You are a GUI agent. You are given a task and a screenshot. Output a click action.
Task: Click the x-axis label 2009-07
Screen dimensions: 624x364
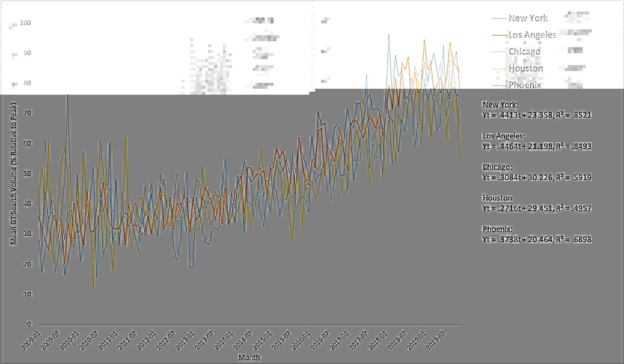pyautogui.click(x=50, y=340)
